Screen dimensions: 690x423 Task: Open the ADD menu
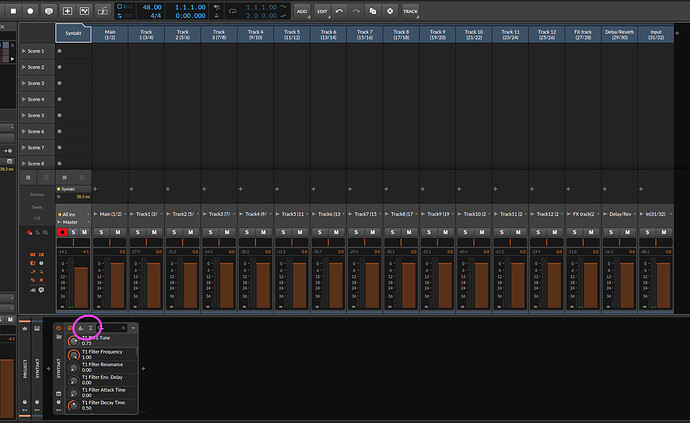(x=301, y=10)
